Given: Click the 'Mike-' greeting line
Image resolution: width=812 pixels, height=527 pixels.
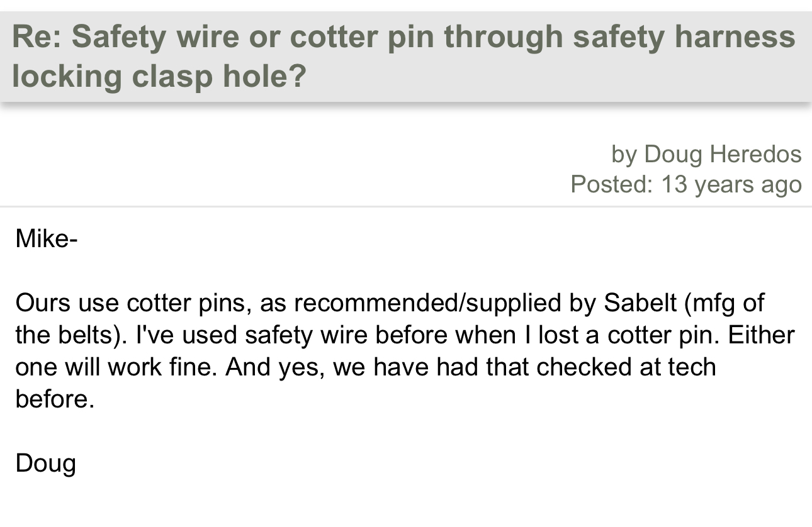Looking at the screenshot, I should [47, 238].
